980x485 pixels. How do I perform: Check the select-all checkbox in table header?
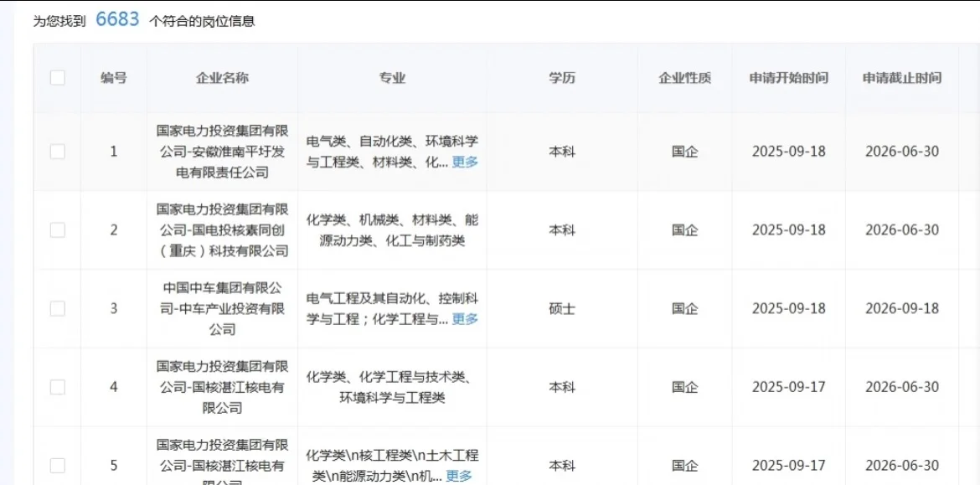coord(57,77)
